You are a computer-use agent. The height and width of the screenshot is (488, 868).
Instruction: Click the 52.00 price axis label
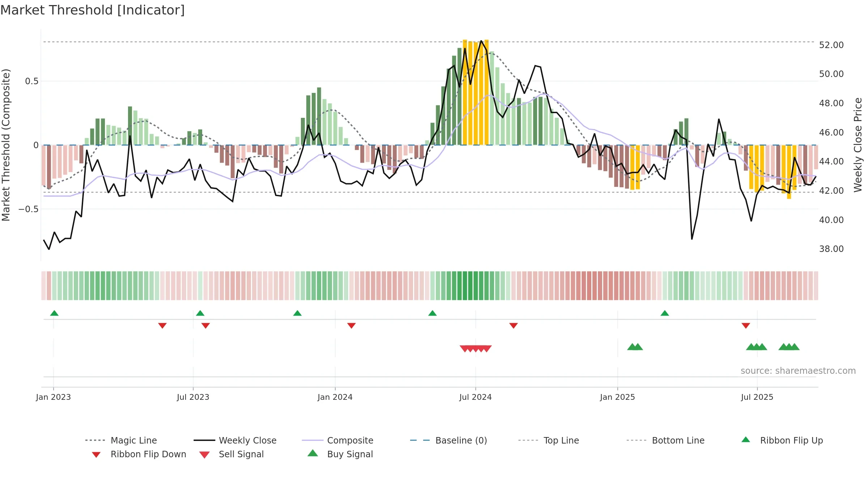click(x=831, y=45)
